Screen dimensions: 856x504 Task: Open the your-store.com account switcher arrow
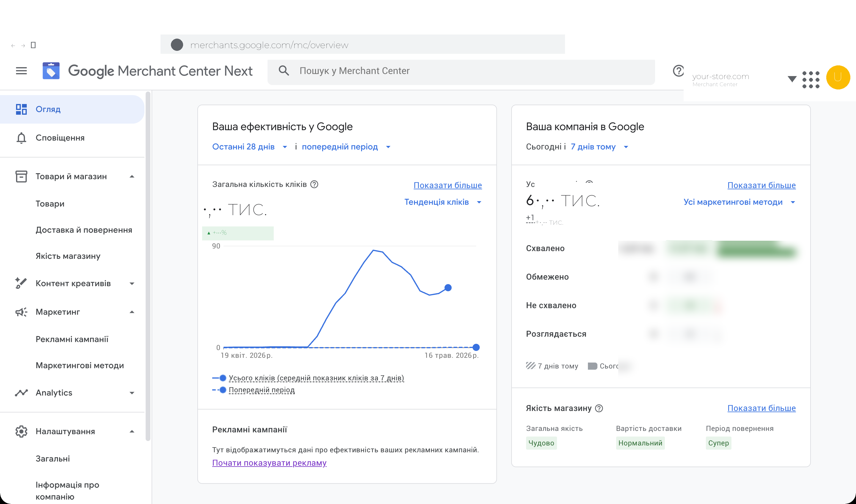[792, 79]
